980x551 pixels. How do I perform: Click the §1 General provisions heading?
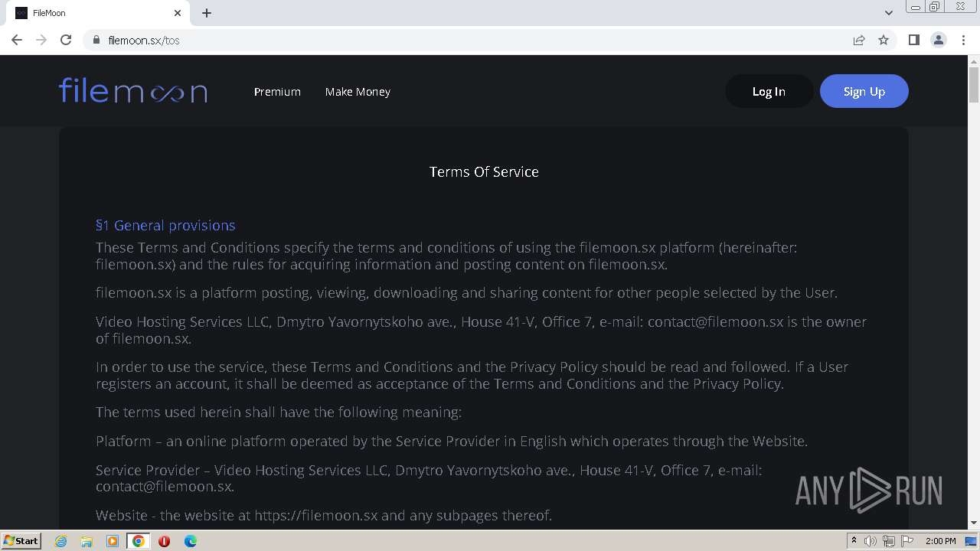pyautogui.click(x=165, y=225)
